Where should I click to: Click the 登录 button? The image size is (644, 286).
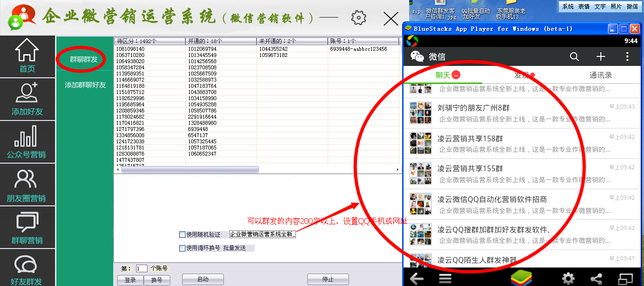click(x=130, y=280)
